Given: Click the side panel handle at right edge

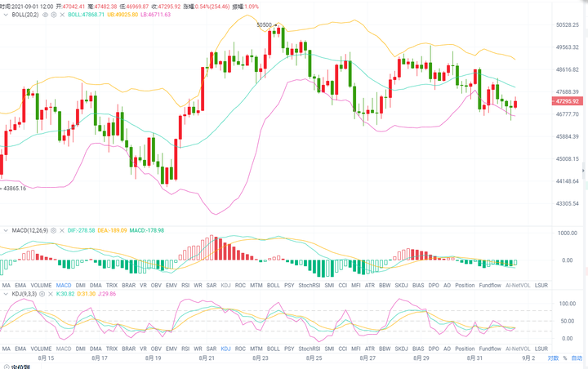Looking at the screenshot, I should tap(584, 171).
